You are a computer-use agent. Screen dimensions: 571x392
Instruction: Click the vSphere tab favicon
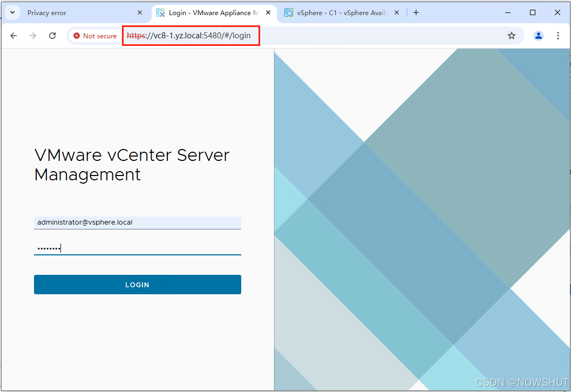pos(288,13)
